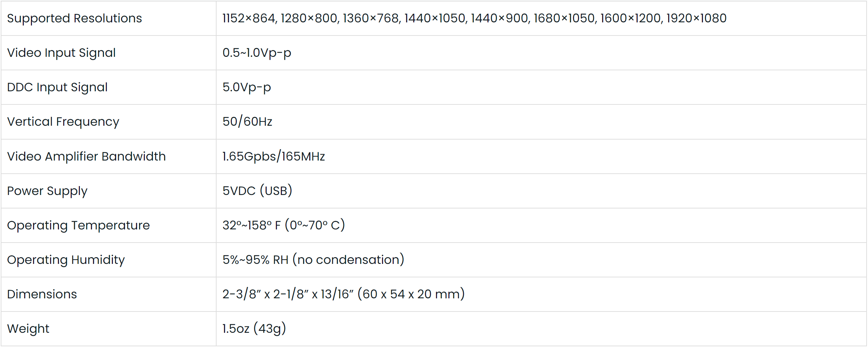Click the 5.0Vp-p value cell
This screenshot has height=347, width=868.
pyautogui.click(x=247, y=87)
